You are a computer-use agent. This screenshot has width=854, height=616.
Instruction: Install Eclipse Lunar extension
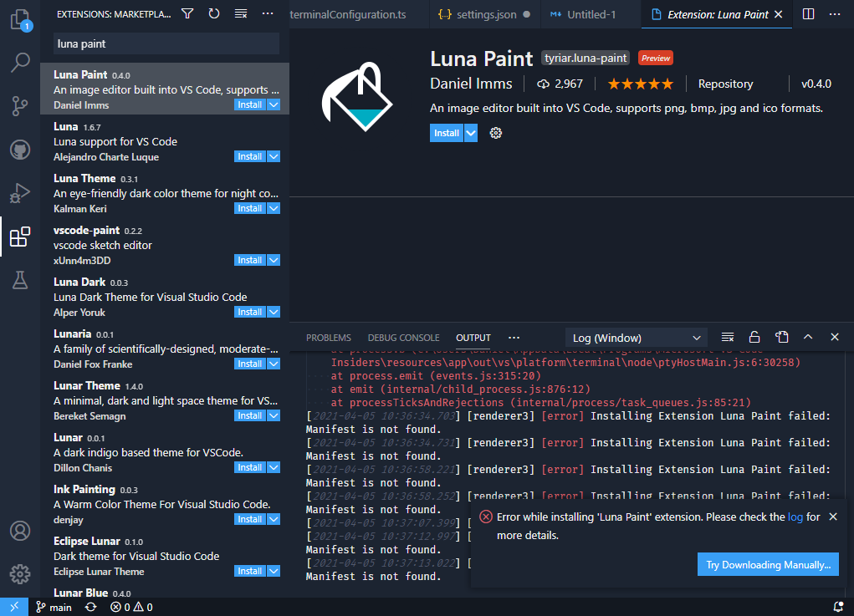(250, 571)
